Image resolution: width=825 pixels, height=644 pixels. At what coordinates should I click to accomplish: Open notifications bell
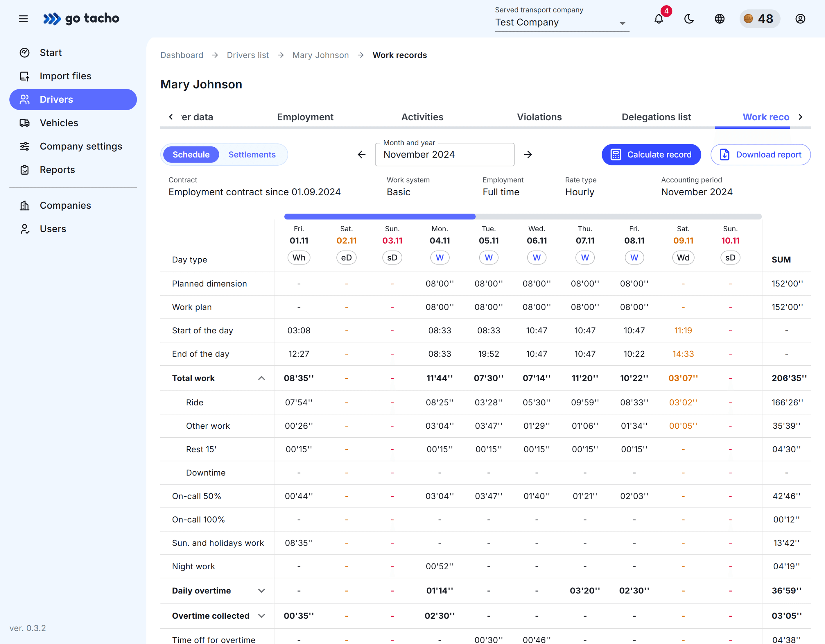tap(659, 19)
